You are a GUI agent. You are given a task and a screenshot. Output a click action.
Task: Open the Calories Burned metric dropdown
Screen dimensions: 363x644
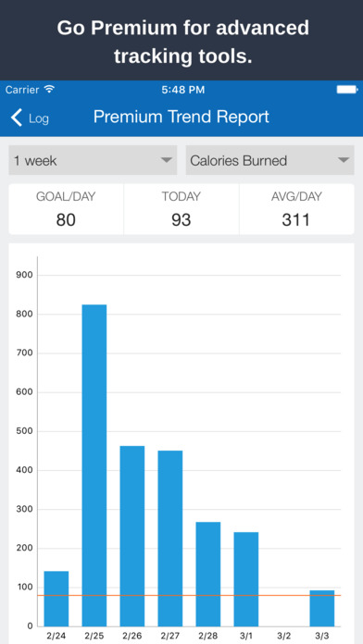(269, 160)
